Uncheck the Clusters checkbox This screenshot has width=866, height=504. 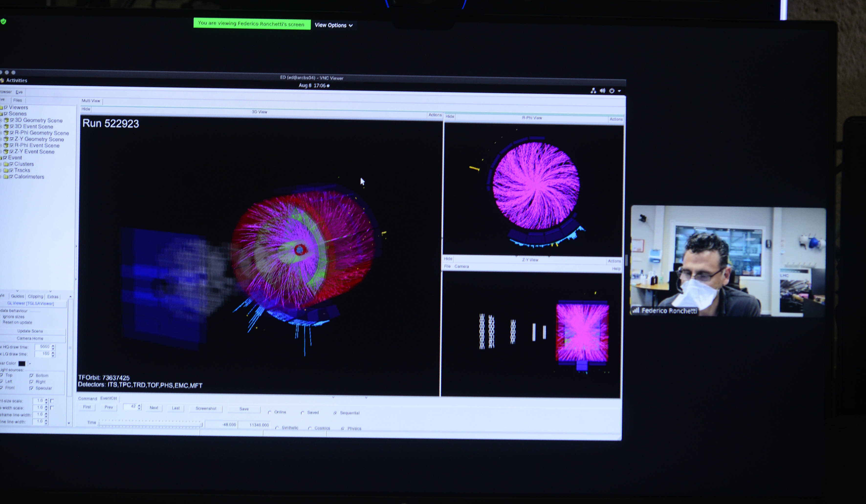pos(11,164)
